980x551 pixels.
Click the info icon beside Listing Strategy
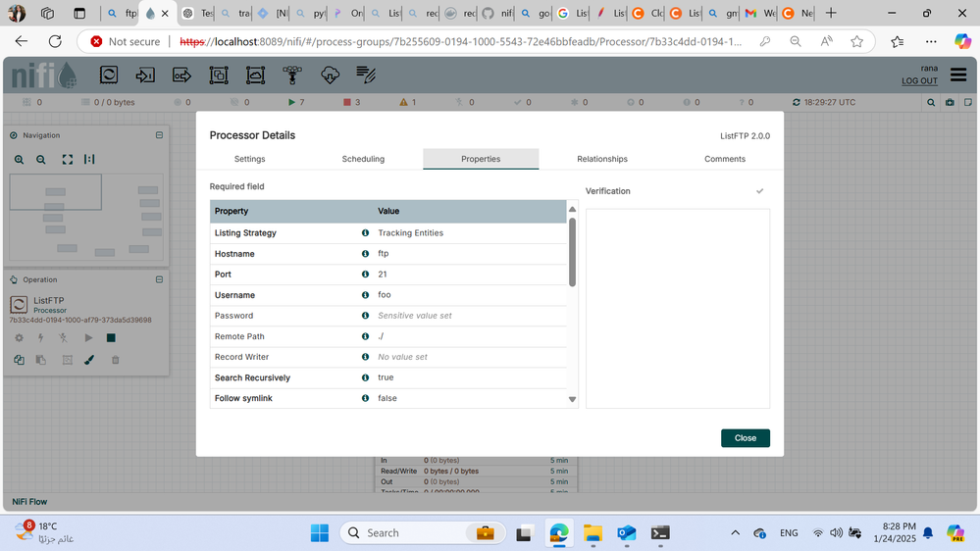pyautogui.click(x=365, y=232)
